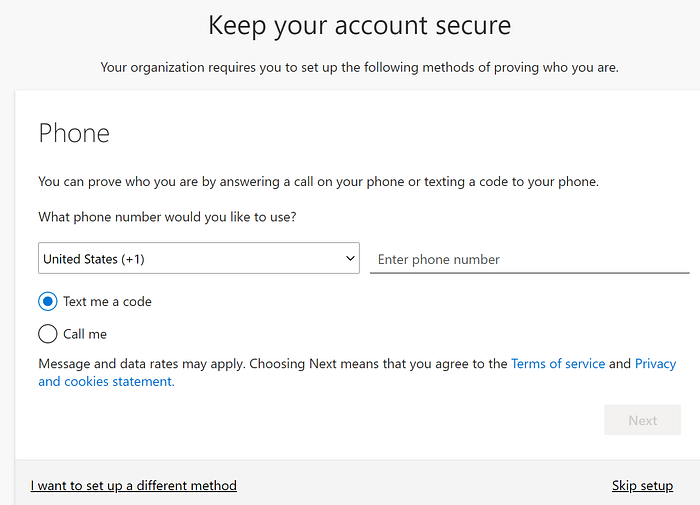Click the underline beneath phone number input
Screen dimensions: 700x505
click(x=529, y=272)
